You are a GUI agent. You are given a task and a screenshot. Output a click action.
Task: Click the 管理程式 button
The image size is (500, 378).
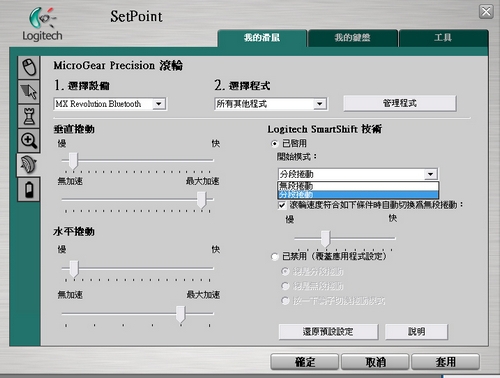click(x=400, y=103)
